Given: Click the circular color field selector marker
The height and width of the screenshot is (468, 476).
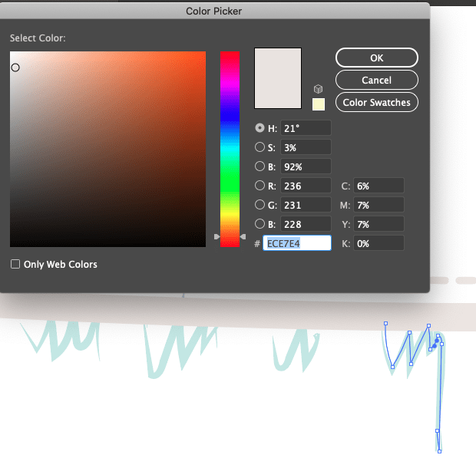Looking at the screenshot, I should [15, 68].
